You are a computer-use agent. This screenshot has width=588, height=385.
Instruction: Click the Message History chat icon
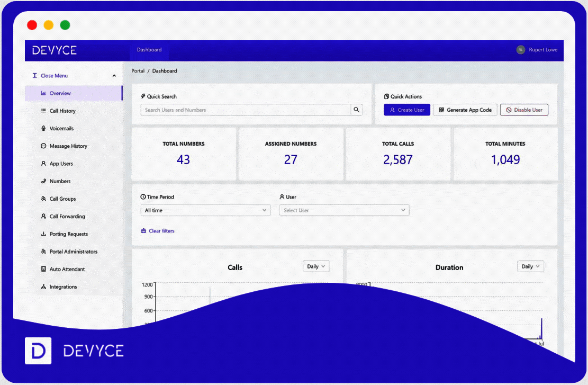[43, 146]
